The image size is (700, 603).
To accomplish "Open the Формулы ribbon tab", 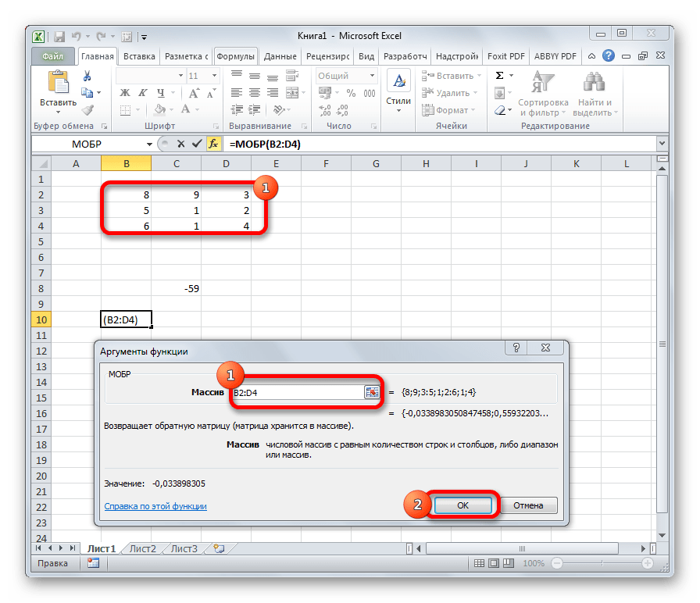I will point(235,56).
